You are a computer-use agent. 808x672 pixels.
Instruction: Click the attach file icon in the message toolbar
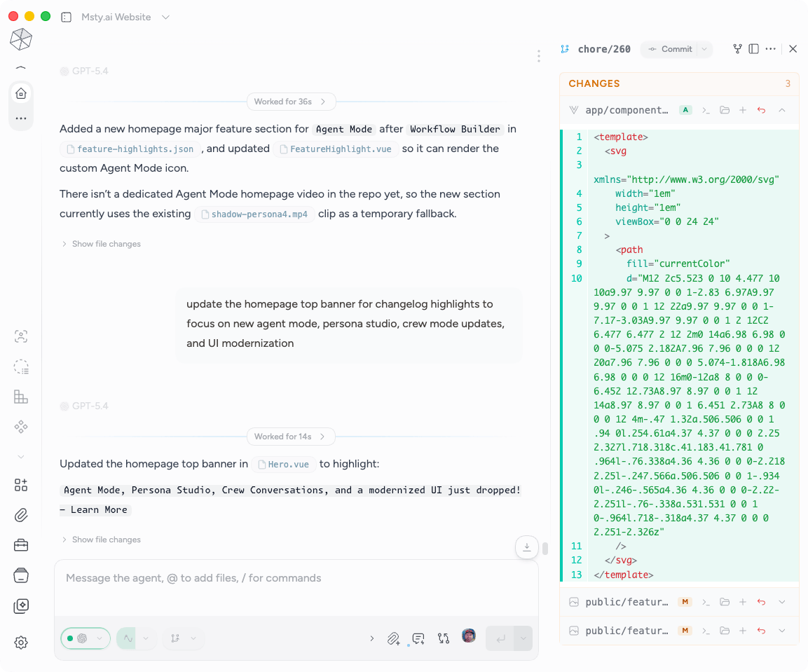(394, 638)
